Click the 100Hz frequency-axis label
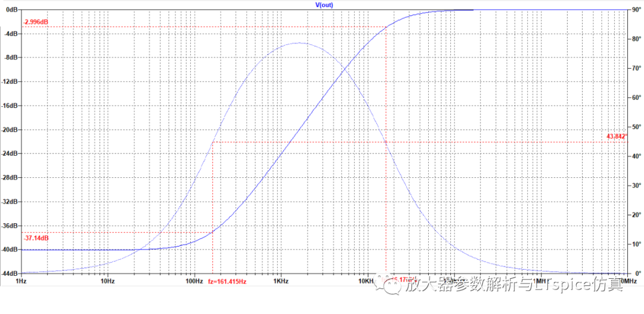Image resolution: width=644 pixels, height=314 pixels. (x=194, y=281)
